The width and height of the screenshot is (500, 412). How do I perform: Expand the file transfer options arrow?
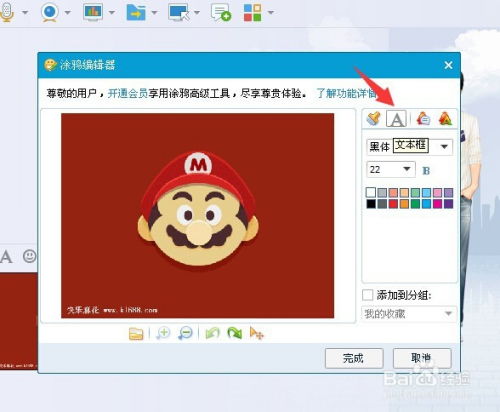click(x=154, y=13)
